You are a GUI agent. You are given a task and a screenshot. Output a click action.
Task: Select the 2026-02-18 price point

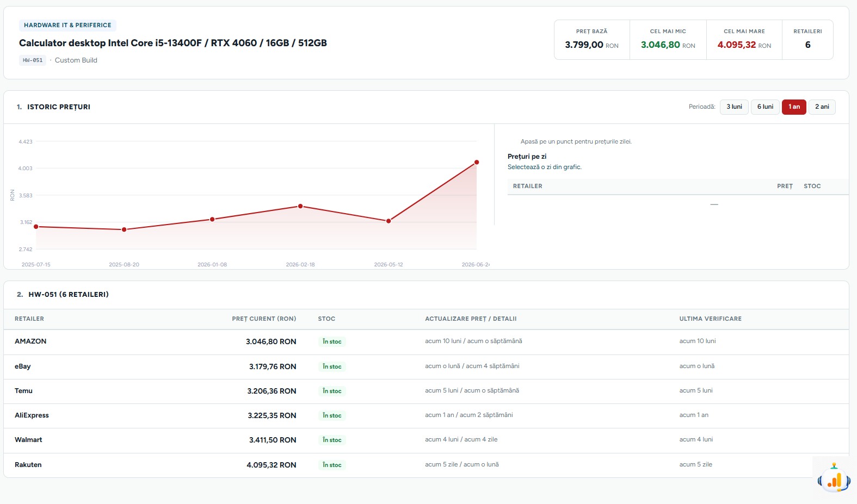300,206
